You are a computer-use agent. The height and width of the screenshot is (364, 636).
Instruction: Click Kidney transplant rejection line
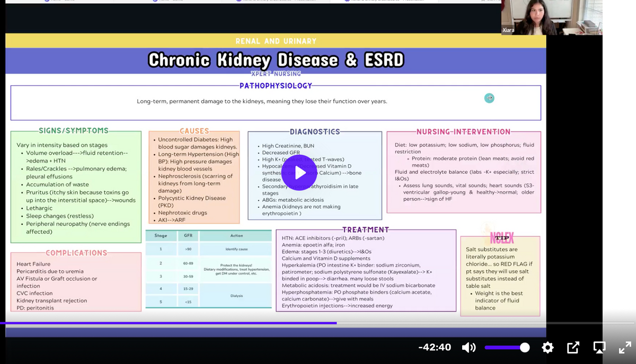click(x=51, y=300)
